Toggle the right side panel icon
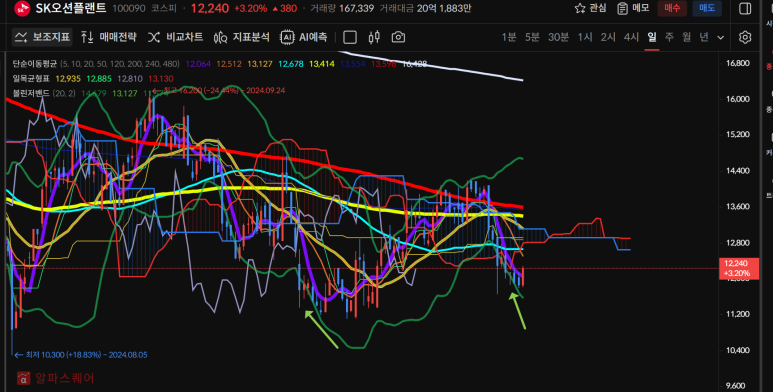The image size is (773, 392). (x=745, y=8)
